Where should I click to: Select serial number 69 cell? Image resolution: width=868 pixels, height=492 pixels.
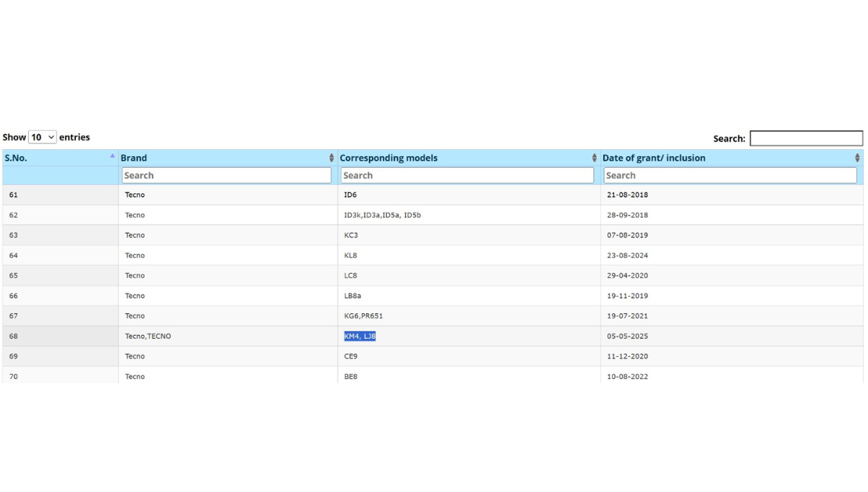coord(60,357)
